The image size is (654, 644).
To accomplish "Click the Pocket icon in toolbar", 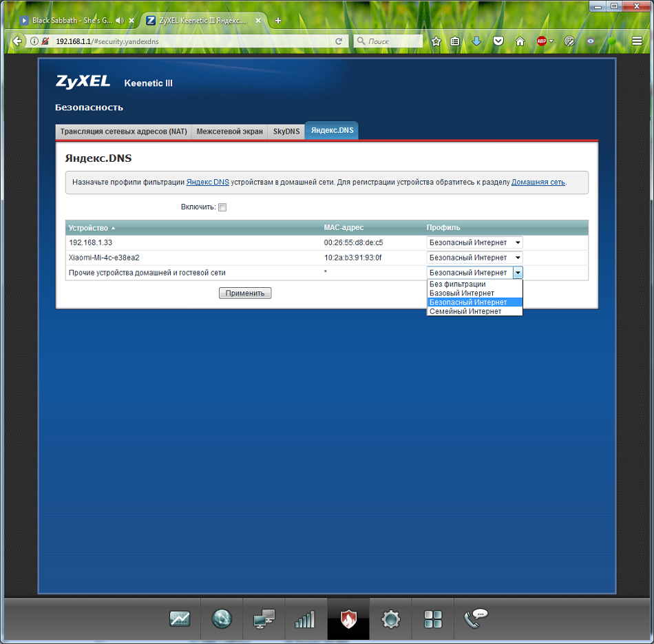I will [x=498, y=41].
